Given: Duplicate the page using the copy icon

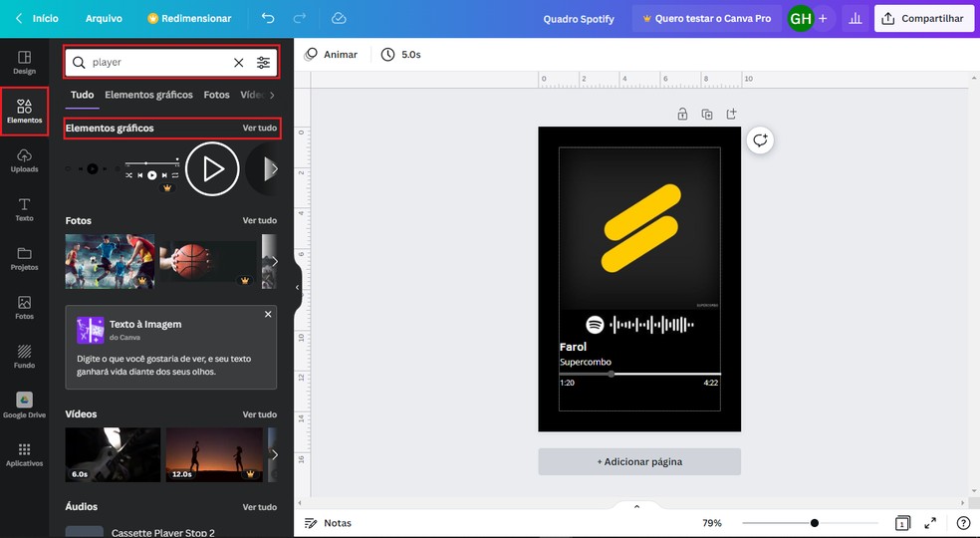Looking at the screenshot, I should pos(707,114).
